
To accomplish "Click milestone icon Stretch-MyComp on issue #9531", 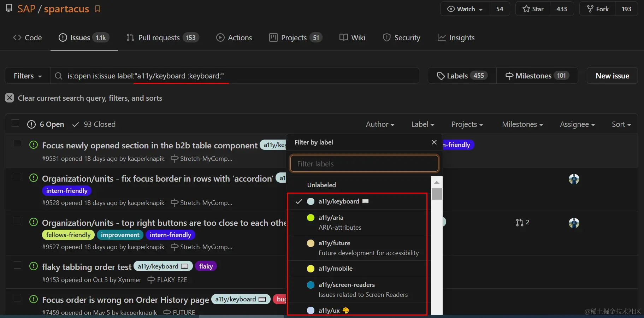I will [175, 159].
